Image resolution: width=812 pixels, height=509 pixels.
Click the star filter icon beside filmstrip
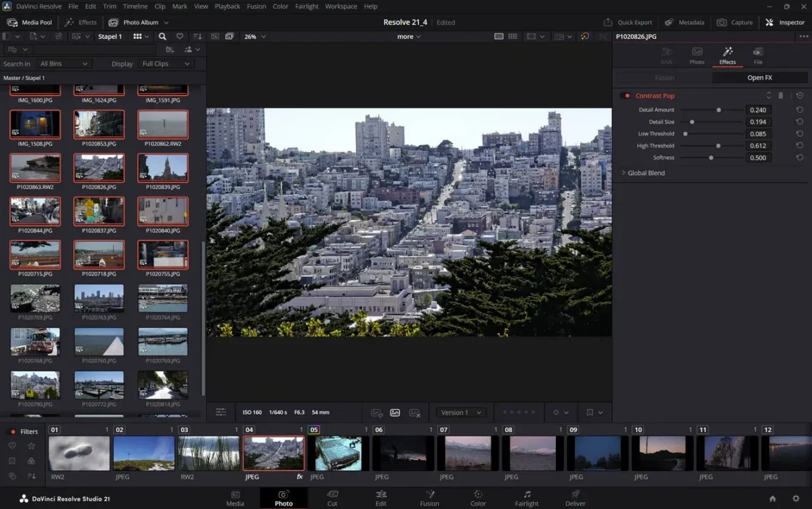coord(31,446)
